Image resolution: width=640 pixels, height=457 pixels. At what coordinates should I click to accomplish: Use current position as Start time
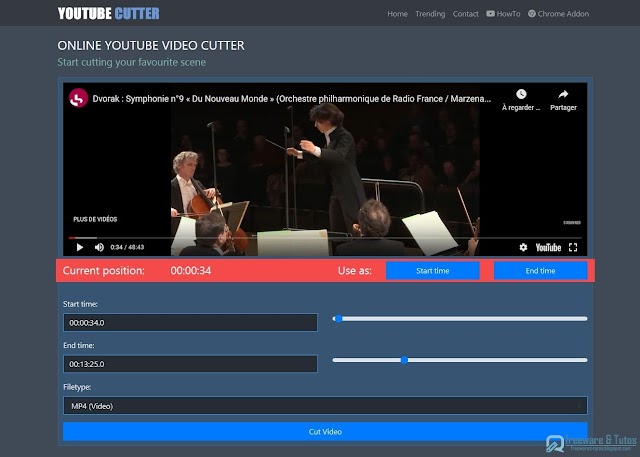tap(433, 271)
